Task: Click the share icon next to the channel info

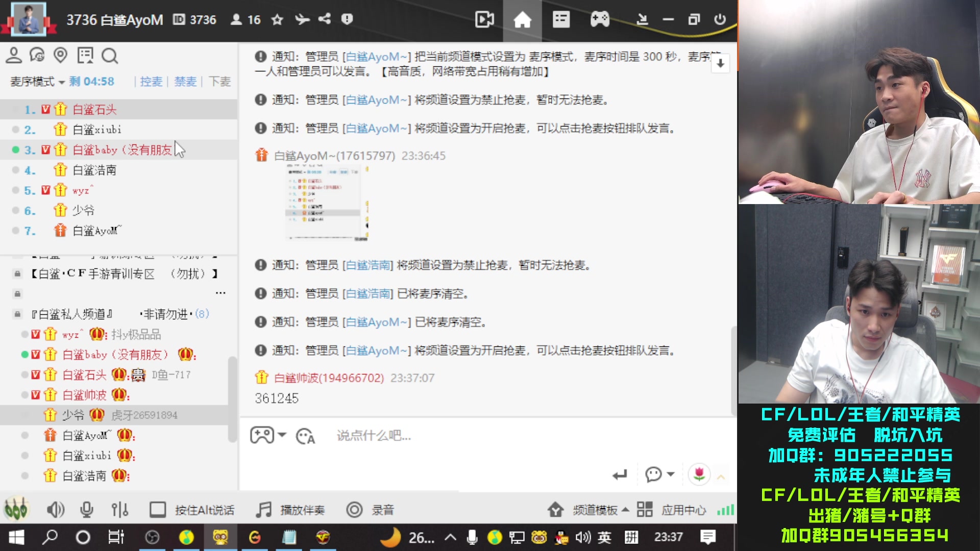Action: point(324,19)
